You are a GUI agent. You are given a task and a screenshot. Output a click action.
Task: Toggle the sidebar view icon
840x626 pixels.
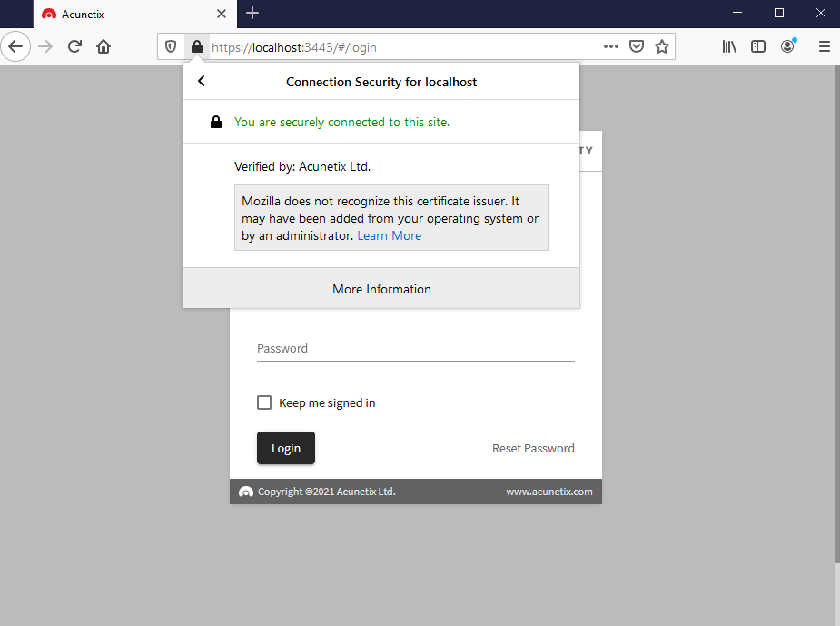(x=758, y=46)
